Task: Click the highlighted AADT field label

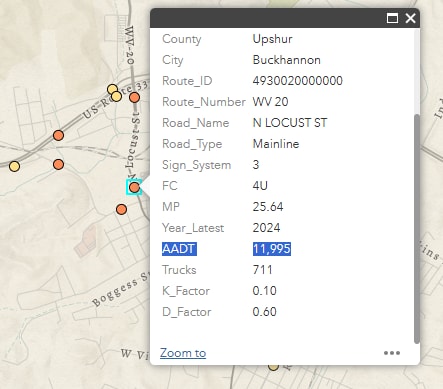Action: click(179, 249)
